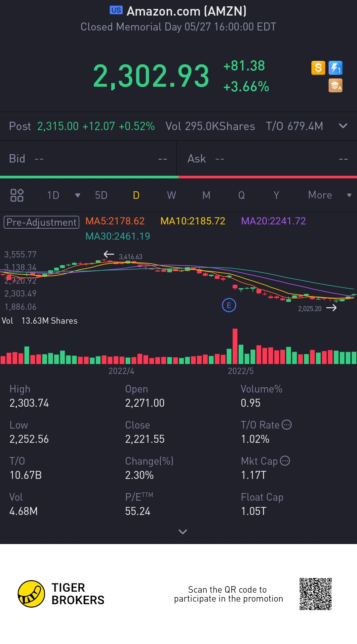
Task: Tap Vol 295.0KShares post-market figure
Action: [210, 126]
